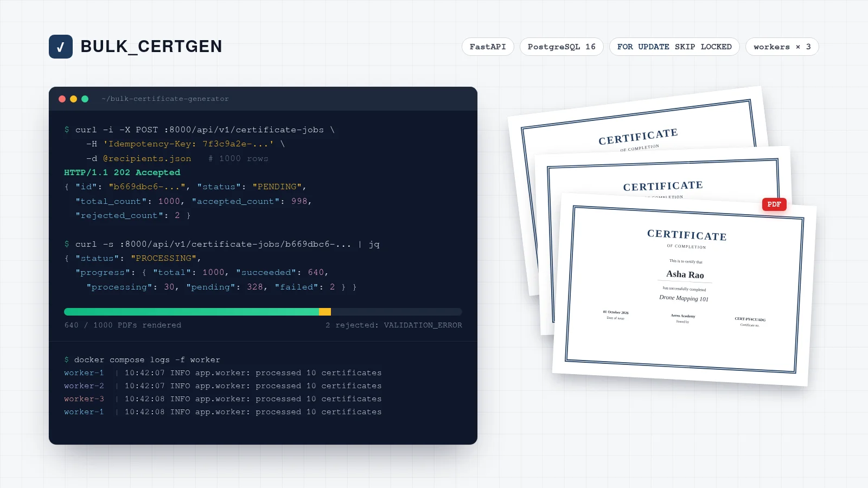Click the recipient name 'Asha Rao'
The image size is (868, 488).
pos(685,274)
